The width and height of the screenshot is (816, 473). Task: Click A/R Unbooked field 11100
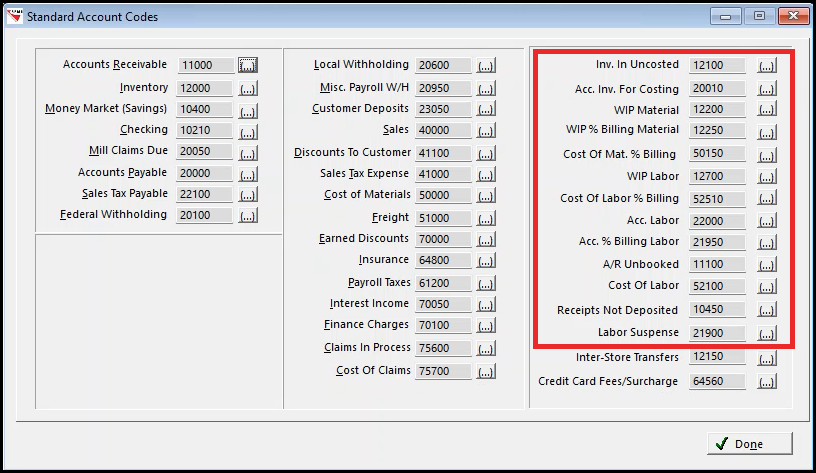[x=717, y=264]
